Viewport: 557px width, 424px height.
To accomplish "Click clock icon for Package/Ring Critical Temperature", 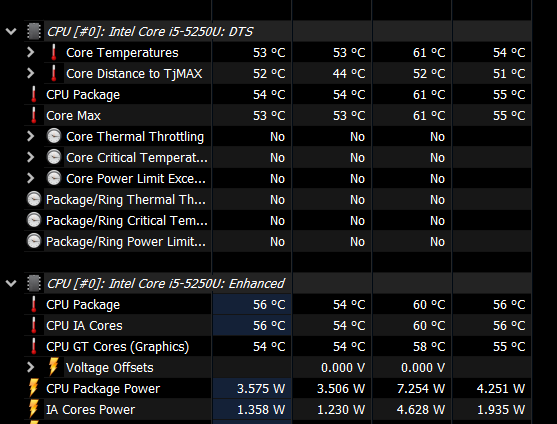I will pyautogui.click(x=34, y=220).
